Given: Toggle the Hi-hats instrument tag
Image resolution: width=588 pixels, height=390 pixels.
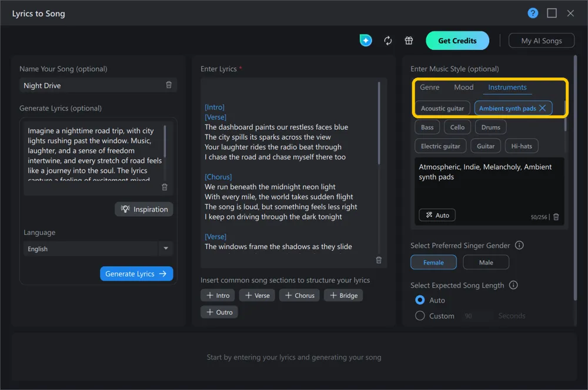Looking at the screenshot, I should pyautogui.click(x=522, y=146).
